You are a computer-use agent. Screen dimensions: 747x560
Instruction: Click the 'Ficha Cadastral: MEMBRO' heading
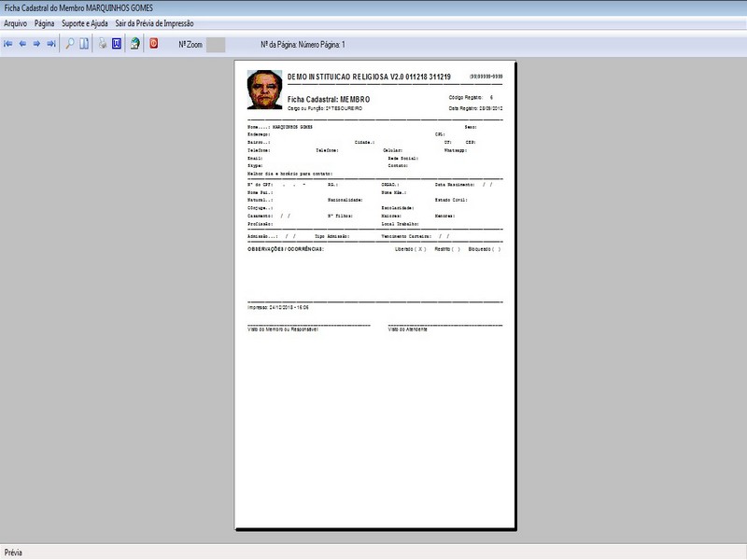329,99
